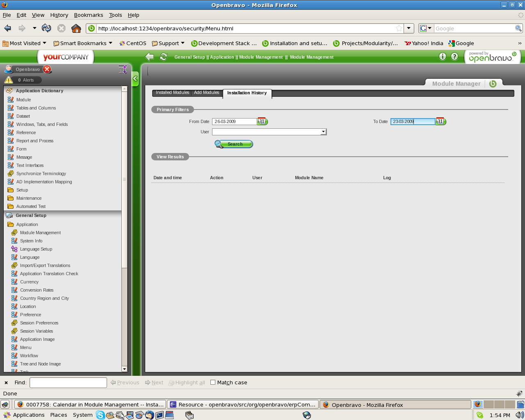Expand the Setup folder in tree
The height and width of the screenshot is (420, 525).
tap(22, 190)
